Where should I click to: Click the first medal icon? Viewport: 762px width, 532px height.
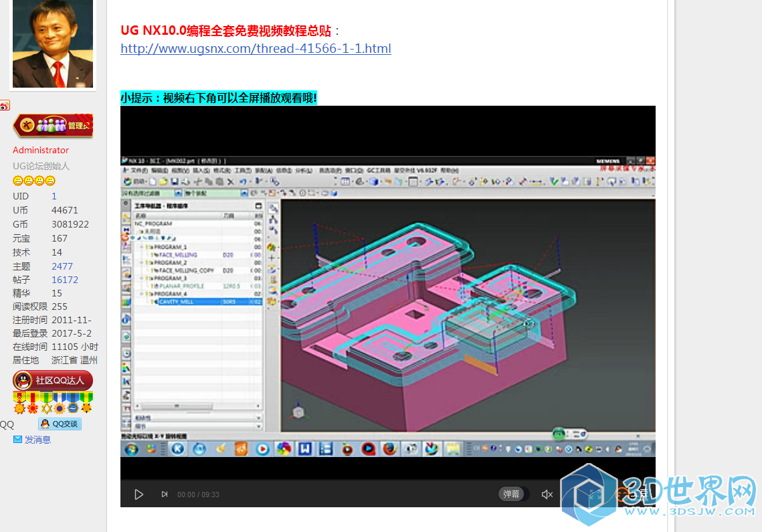click(x=19, y=403)
